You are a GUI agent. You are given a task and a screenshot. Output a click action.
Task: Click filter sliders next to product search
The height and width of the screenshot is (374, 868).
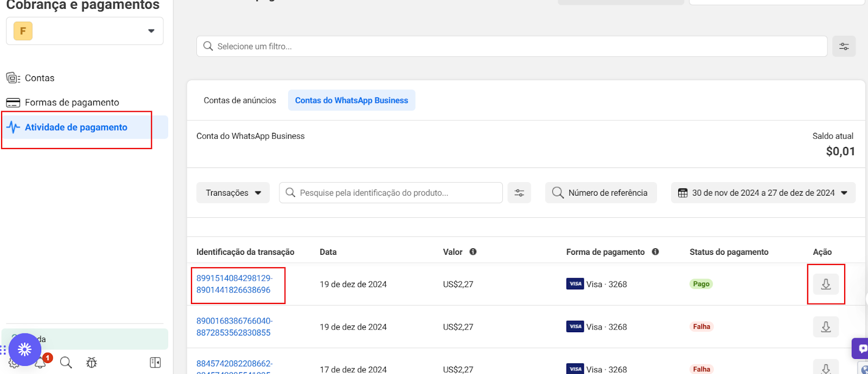519,193
